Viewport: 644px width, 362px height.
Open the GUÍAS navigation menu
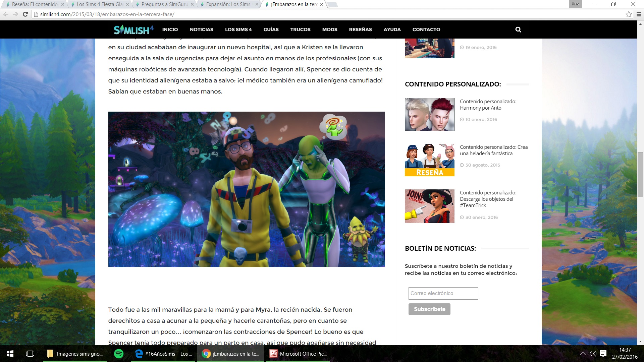tap(271, 29)
